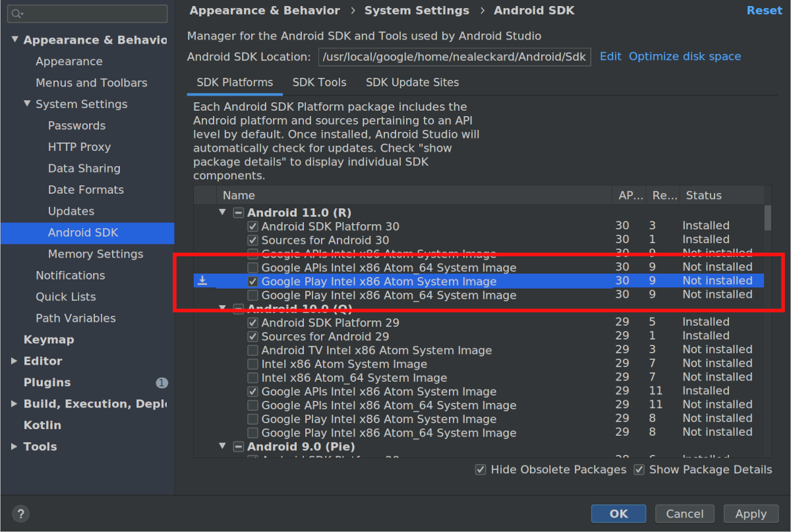Uncheck Sources for Android 30
Image resolution: width=791 pixels, height=532 pixels.
tap(252, 239)
